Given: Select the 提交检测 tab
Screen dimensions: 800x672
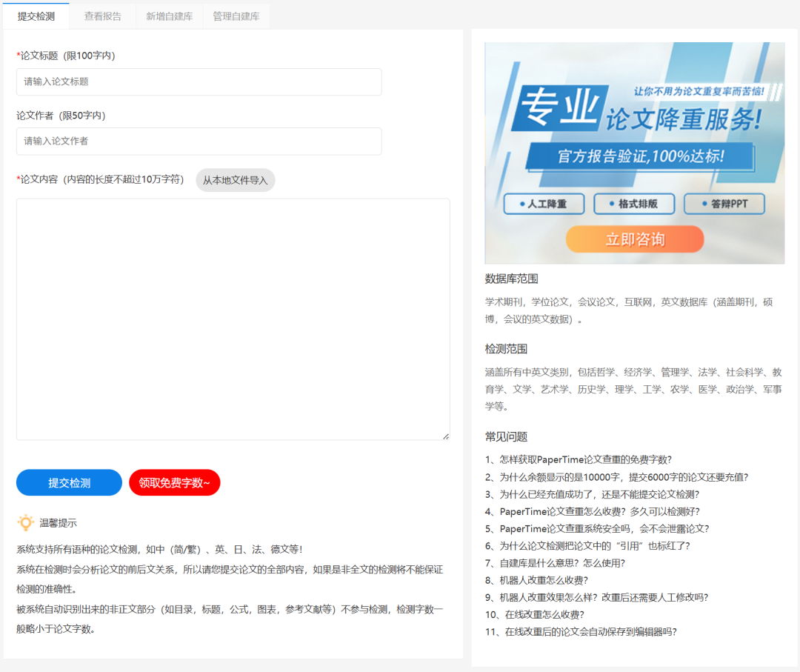Looking at the screenshot, I should pyautogui.click(x=36, y=16).
